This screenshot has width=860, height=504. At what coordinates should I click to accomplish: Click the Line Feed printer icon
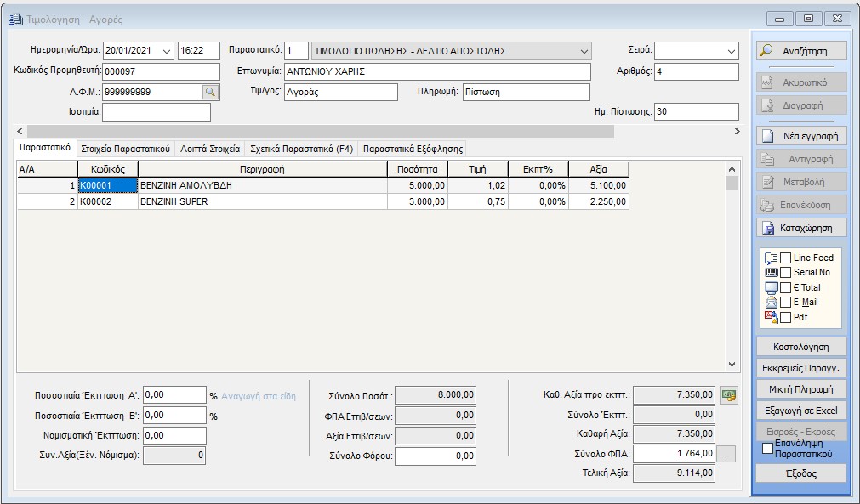(772, 258)
